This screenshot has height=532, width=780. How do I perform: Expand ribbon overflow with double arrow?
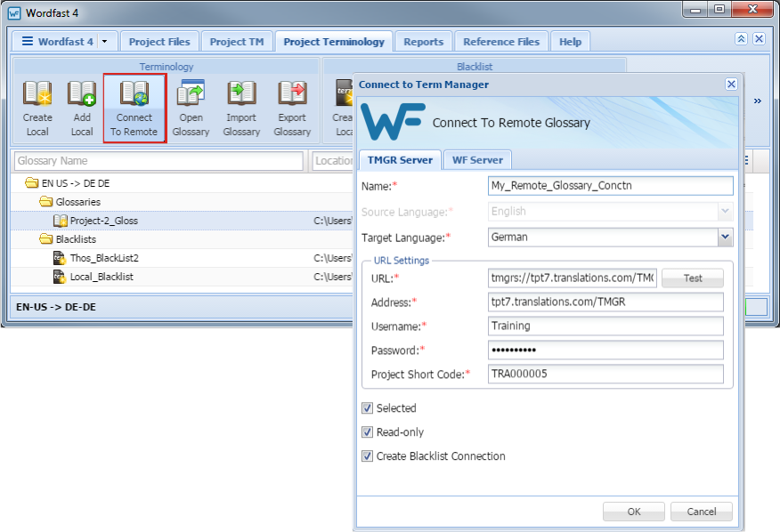(x=757, y=101)
